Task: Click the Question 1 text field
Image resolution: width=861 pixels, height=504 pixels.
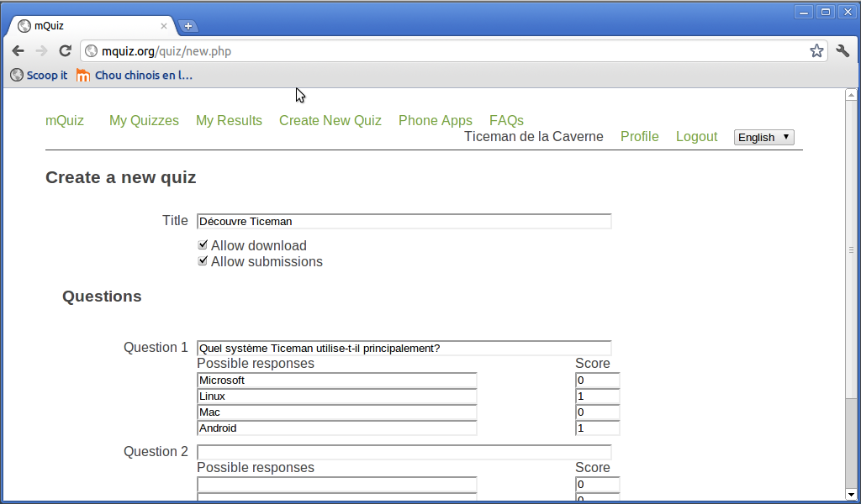Action: (404, 349)
